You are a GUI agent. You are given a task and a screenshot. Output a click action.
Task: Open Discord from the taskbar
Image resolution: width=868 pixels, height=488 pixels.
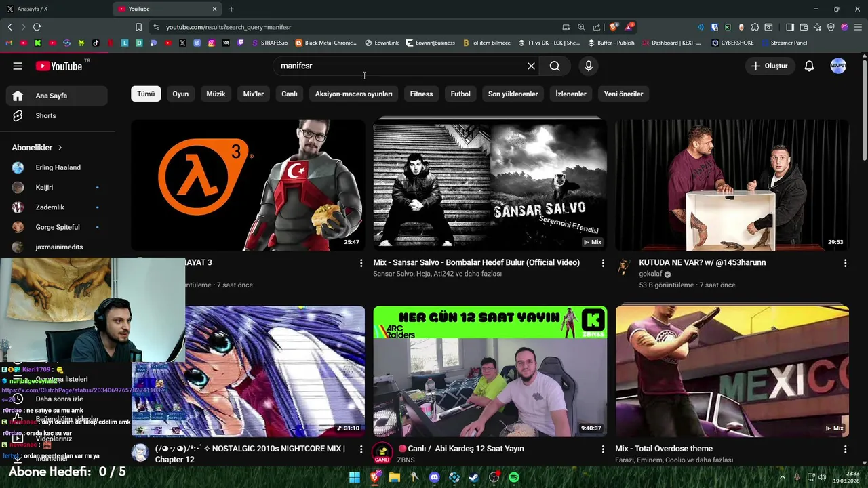(435, 477)
